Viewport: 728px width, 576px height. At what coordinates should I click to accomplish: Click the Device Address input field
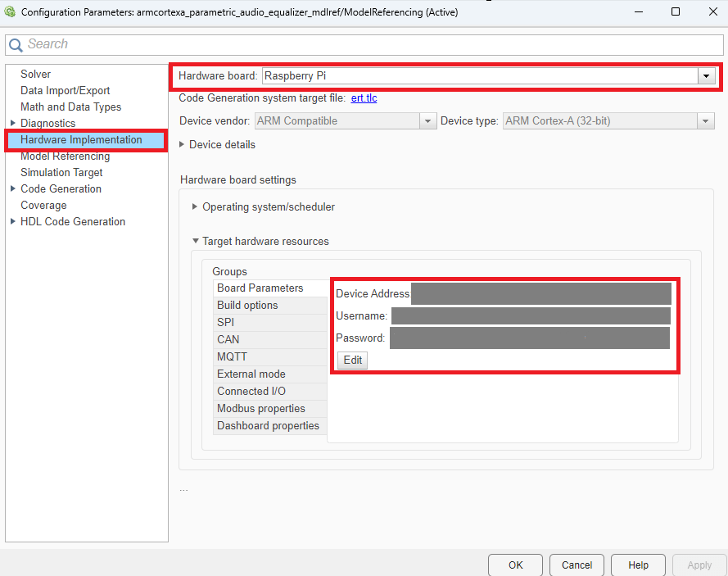(x=540, y=293)
